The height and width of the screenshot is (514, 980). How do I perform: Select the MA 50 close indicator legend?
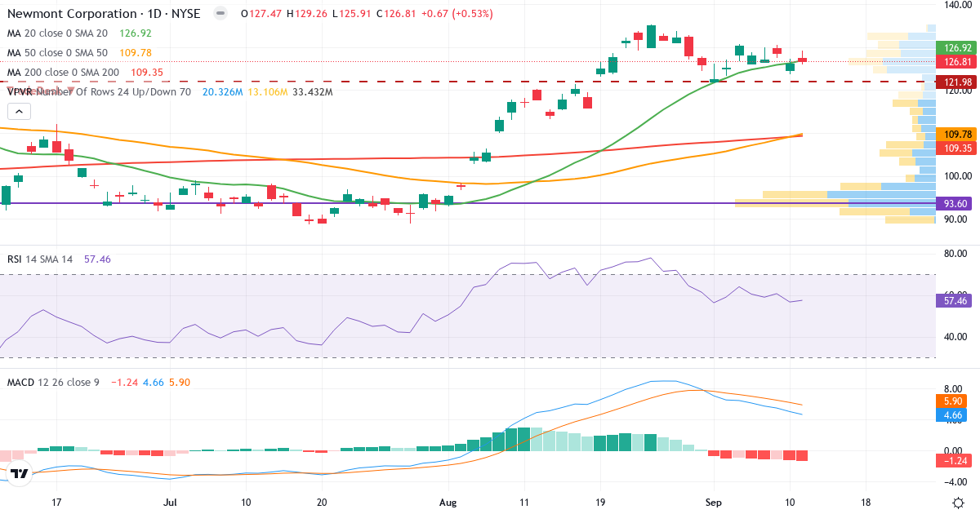(x=57, y=53)
